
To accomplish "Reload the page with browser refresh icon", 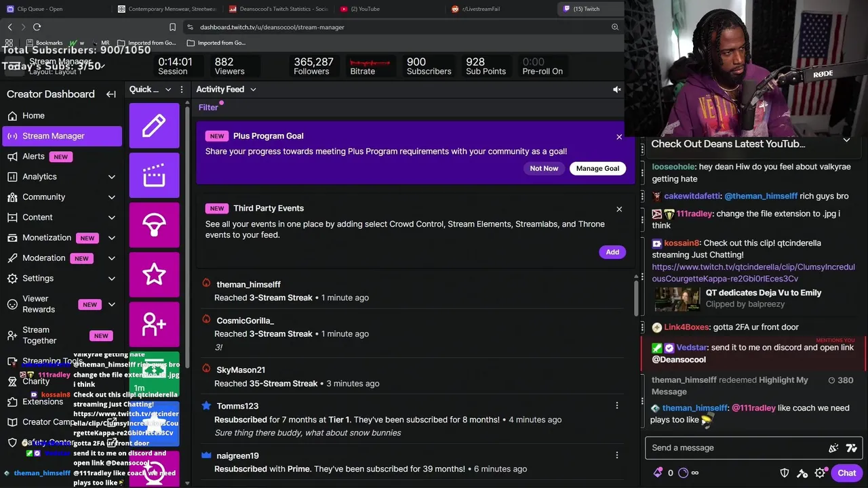I will [37, 27].
